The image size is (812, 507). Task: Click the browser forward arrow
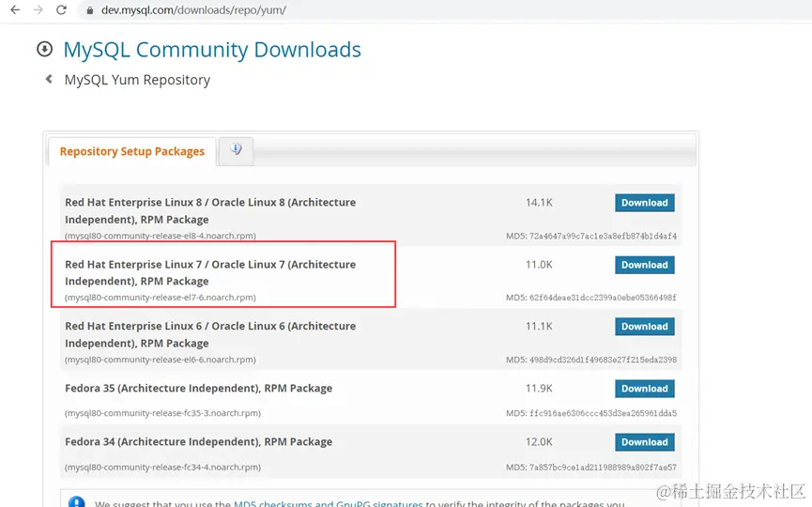(38, 9)
